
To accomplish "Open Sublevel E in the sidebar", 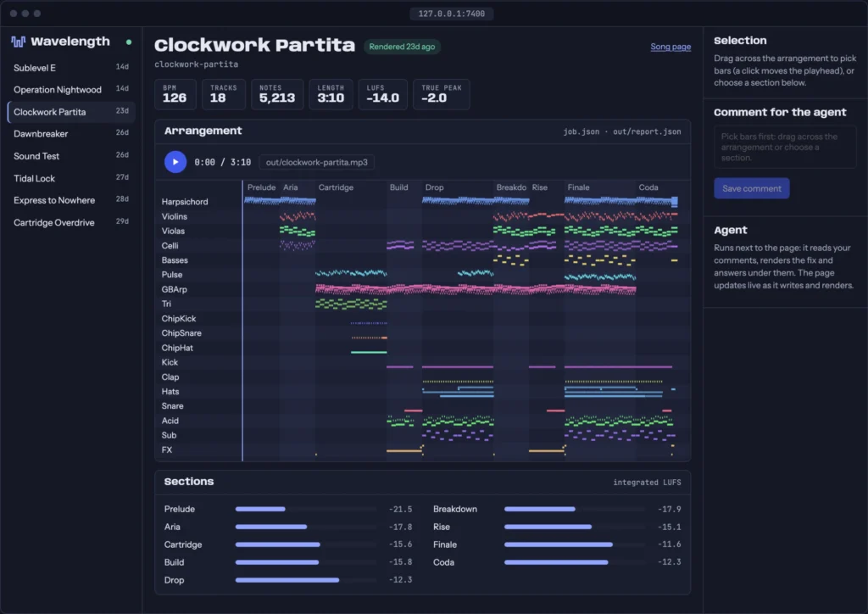I will [71, 68].
